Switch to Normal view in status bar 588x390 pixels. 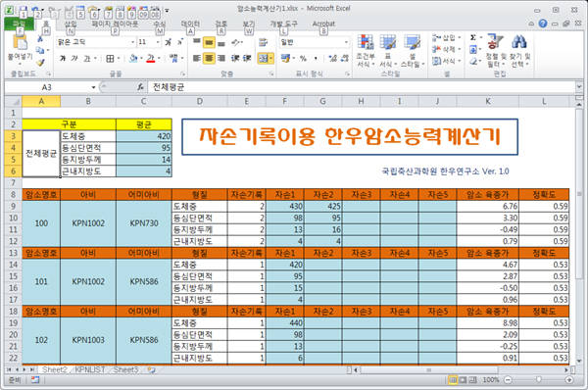453,380
